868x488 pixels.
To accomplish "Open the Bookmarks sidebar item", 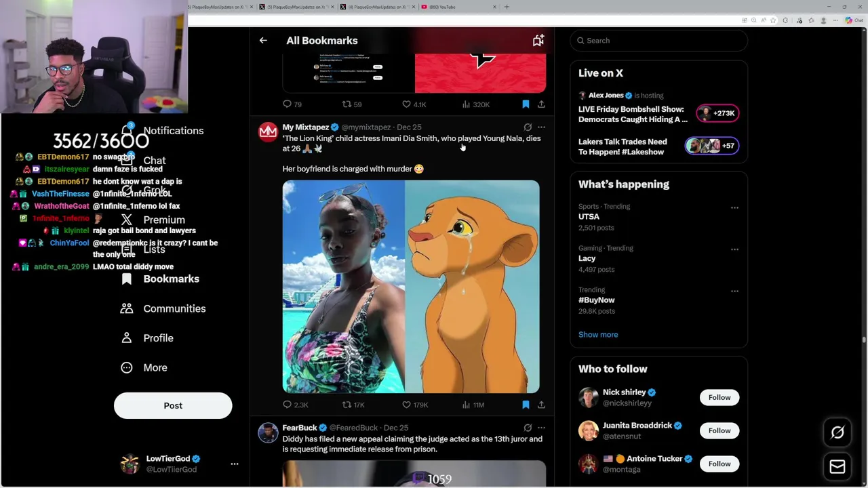I will (160, 279).
